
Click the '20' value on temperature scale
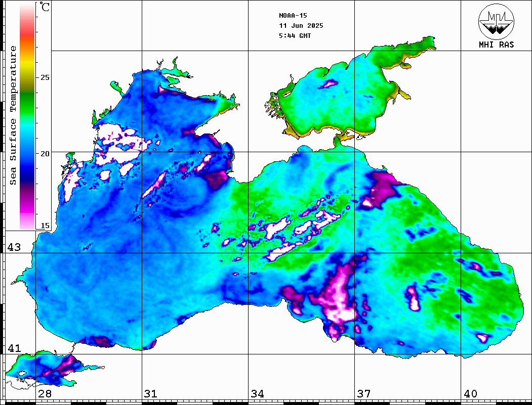[45, 154]
